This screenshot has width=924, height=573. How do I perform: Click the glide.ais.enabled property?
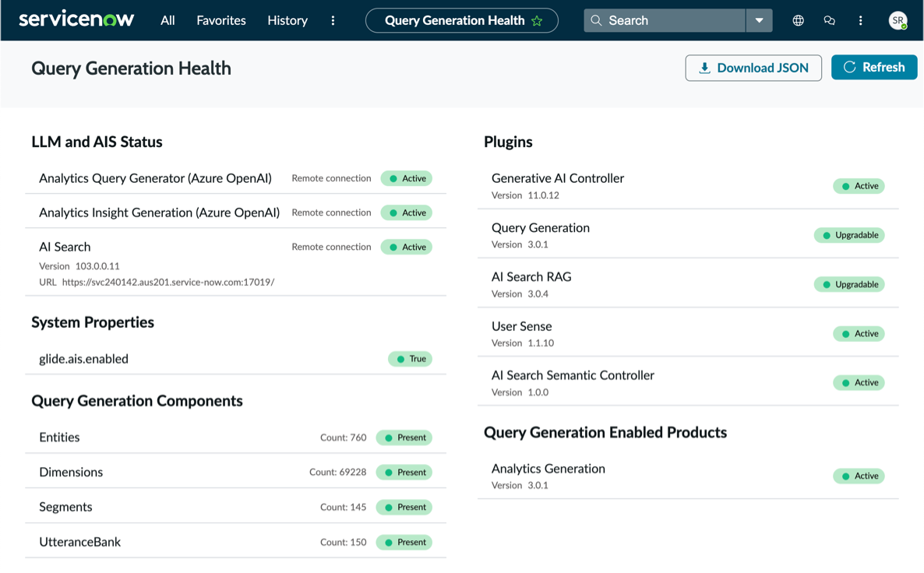[83, 359]
